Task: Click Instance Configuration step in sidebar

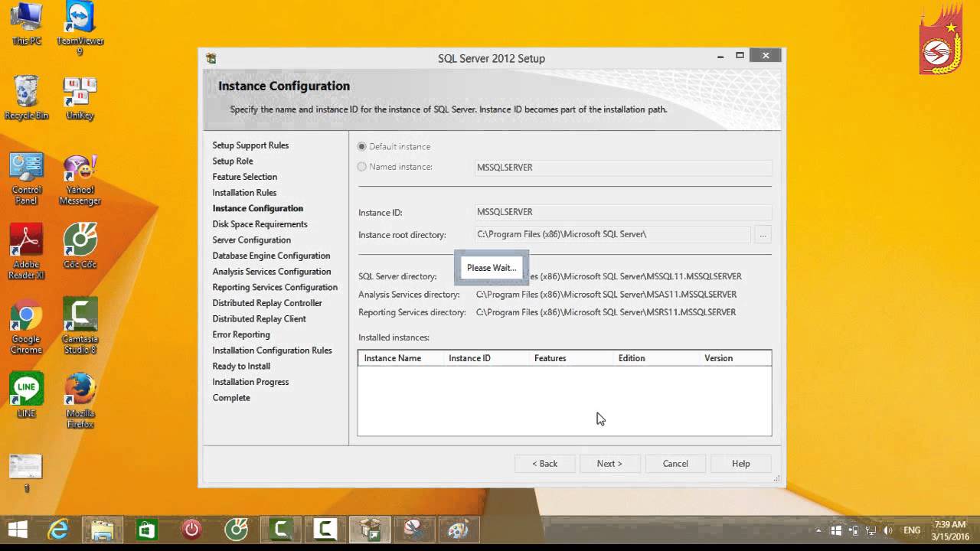Action: click(258, 208)
